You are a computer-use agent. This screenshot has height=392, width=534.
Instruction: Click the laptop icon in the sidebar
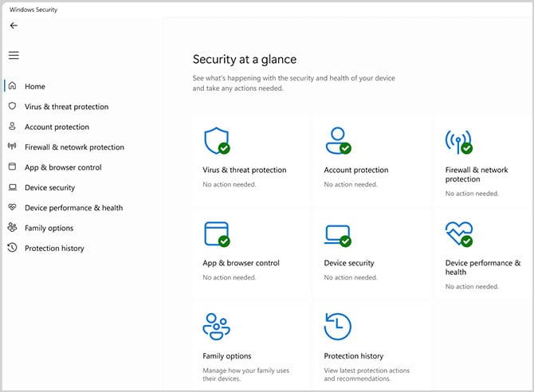(12, 187)
